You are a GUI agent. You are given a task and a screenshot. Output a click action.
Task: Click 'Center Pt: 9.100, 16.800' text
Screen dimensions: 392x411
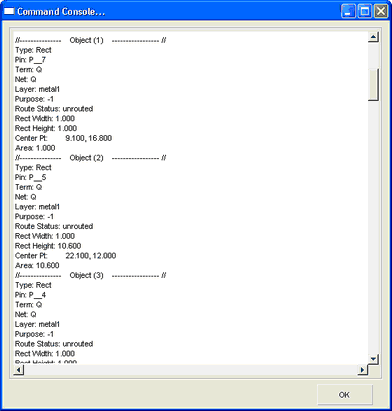[63, 138]
